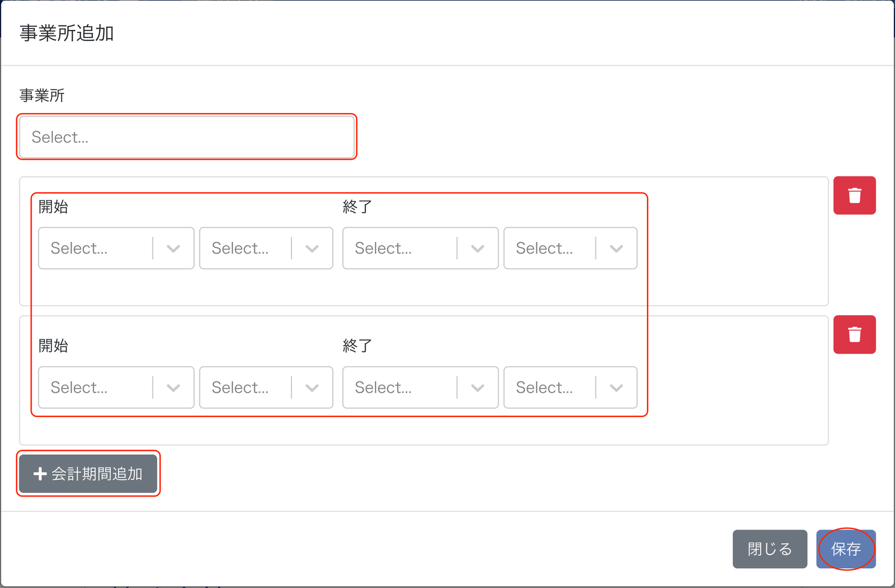This screenshot has width=895, height=588.
Task: Click chevron of first row's first 終了 select
Action: [477, 249]
